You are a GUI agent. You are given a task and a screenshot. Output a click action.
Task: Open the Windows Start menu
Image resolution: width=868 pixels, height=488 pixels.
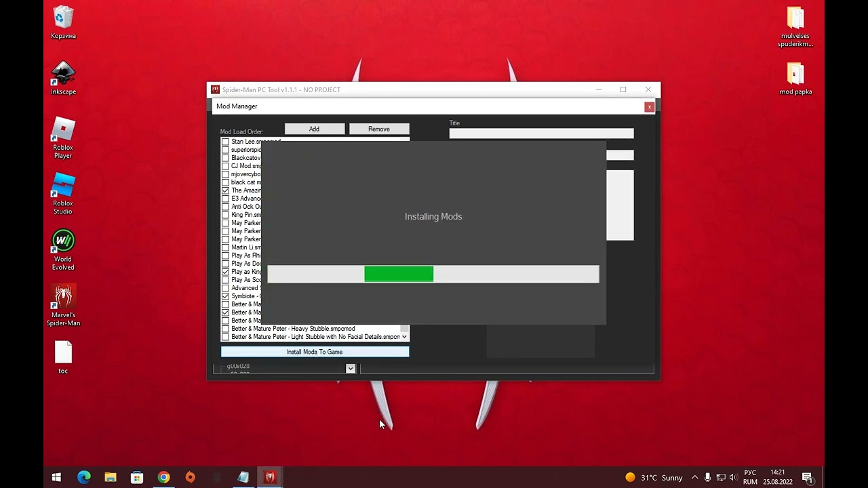click(x=56, y=477)
